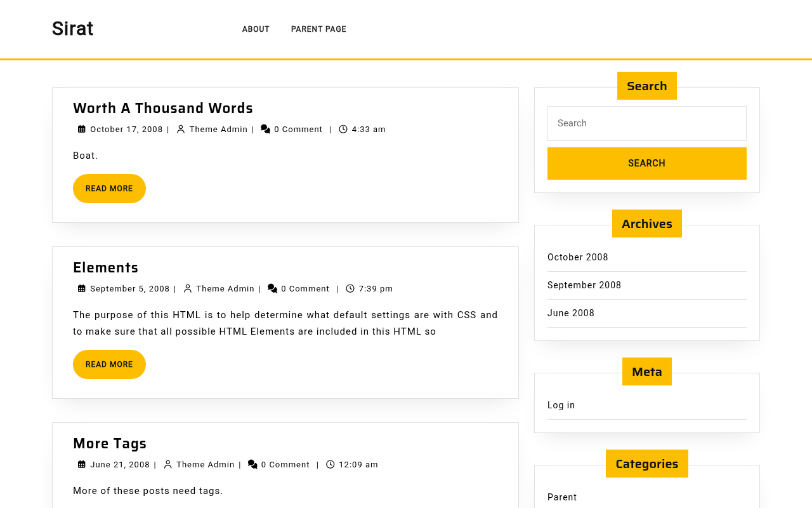
Task: Click the excerpt text 'Boat.'
Action: [86, 156]
